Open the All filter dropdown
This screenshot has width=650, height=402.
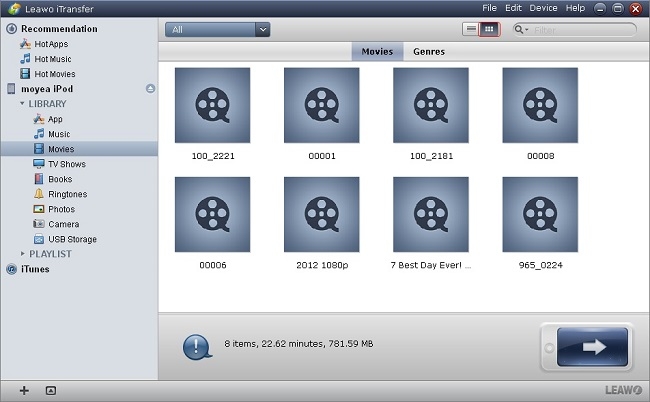pos(217,30)
